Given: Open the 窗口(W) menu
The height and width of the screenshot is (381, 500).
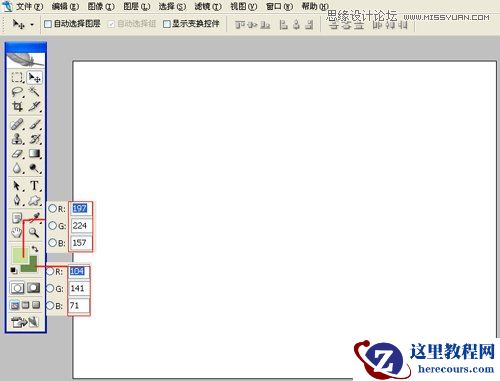Looking at the screenshot, I should [279, 6].
